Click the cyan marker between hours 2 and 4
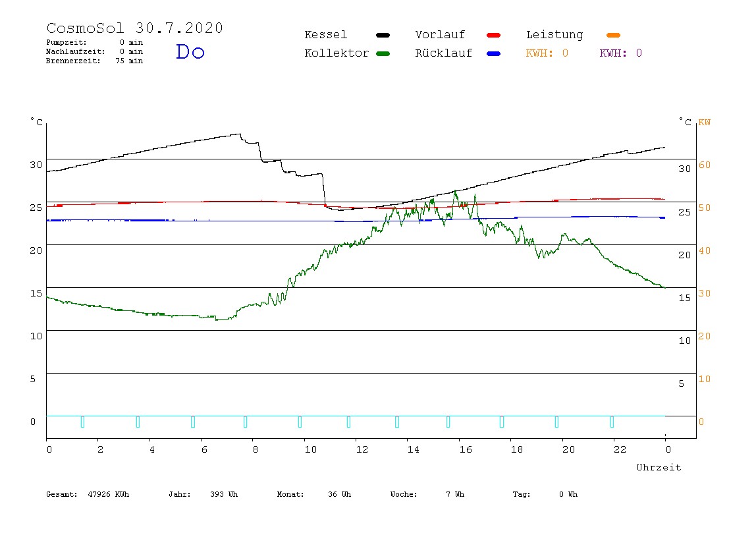The image size is (756, 535). coord(138,422)
